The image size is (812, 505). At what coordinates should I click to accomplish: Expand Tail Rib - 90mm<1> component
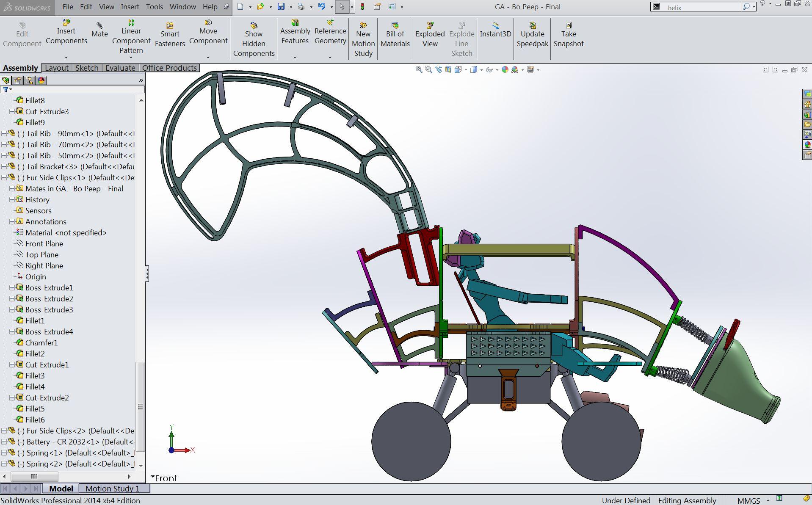click(4, 133)
